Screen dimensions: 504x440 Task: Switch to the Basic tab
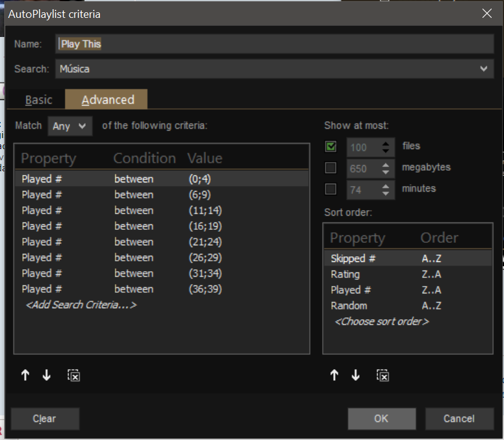pyautogui.click(x=38, y=100)
